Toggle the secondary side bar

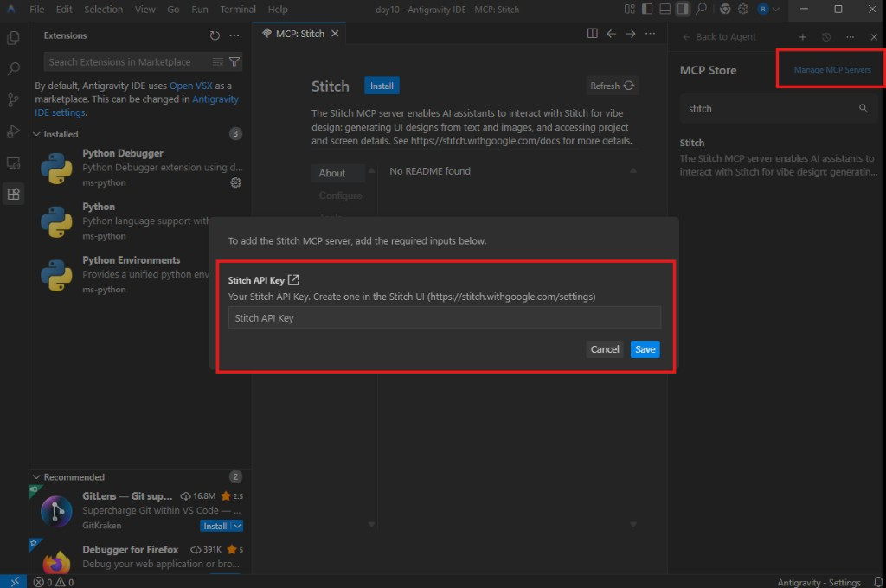point(683,9)
